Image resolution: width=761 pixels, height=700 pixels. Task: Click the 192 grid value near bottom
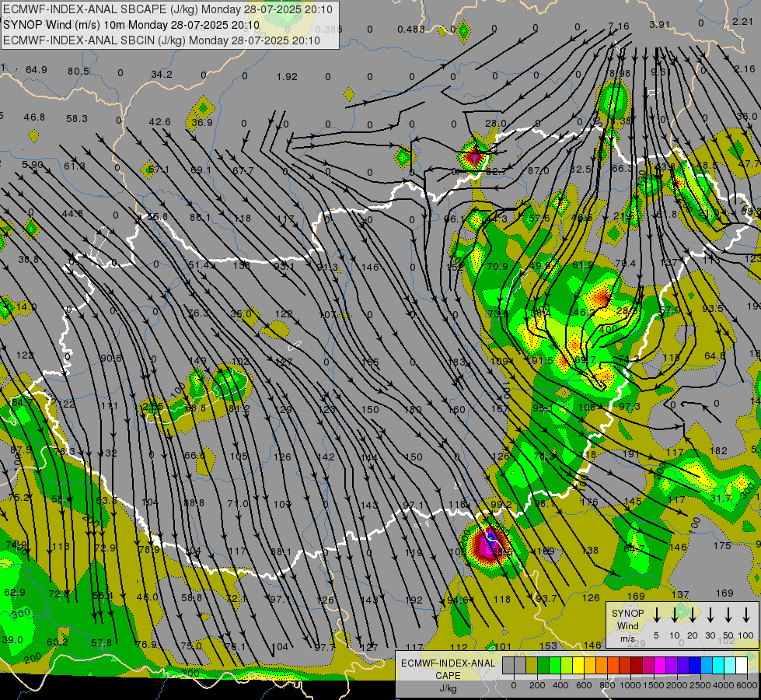click(x=414, y=600)
